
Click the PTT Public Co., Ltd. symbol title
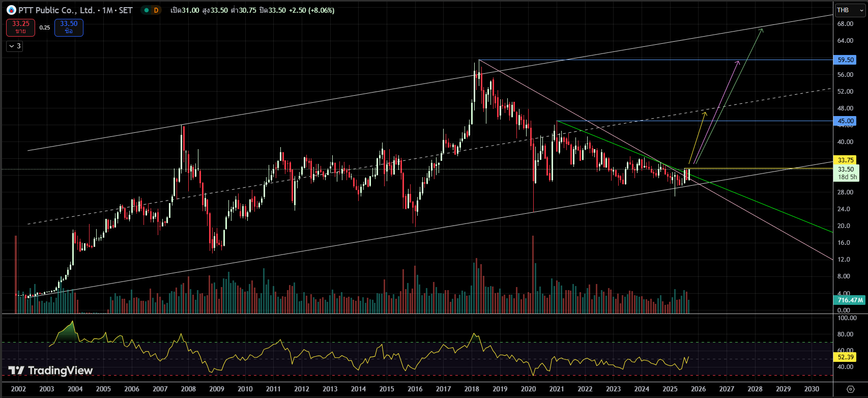click(x=56, y=10)
